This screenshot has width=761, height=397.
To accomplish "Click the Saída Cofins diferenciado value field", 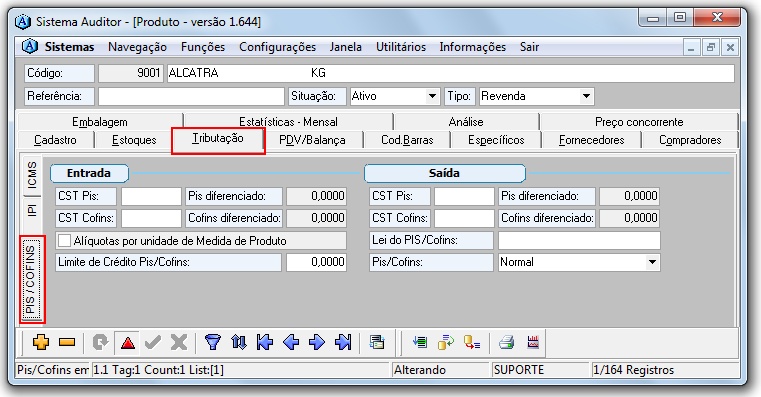I will (629, 218).
